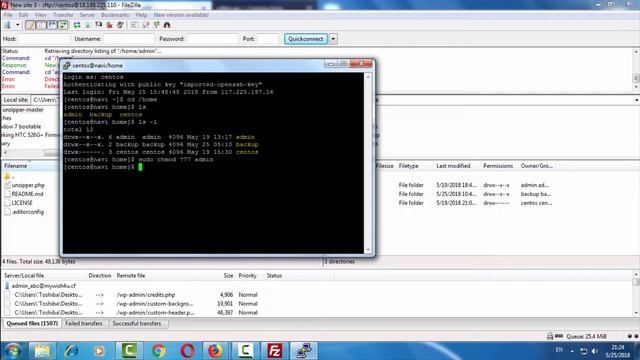The width and height of the screenshot is (640, 360).
Task: Toggle the local directory tree display
Action: [41, 25]
